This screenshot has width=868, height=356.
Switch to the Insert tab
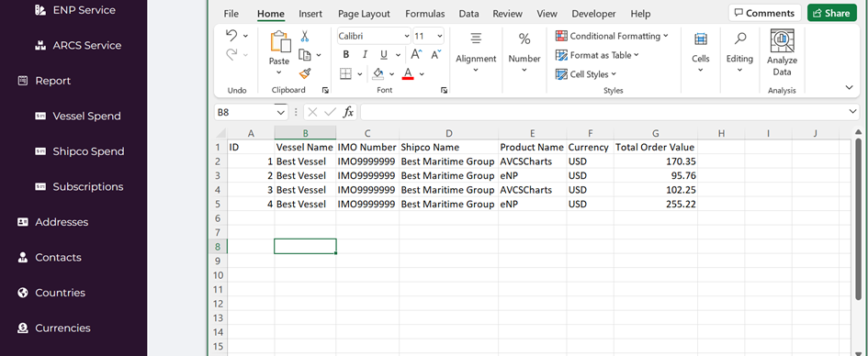point(310,15)
